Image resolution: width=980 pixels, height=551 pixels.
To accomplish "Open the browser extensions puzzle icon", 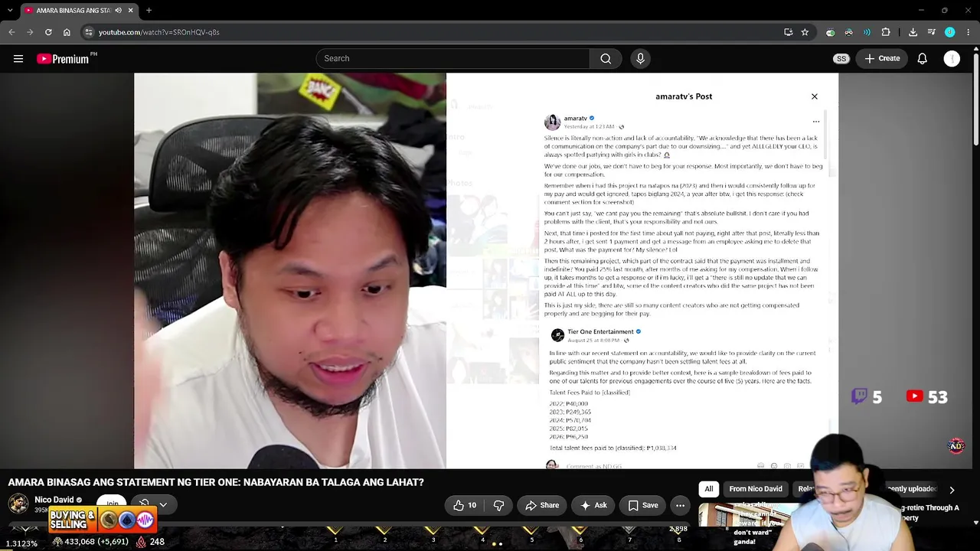I will click(886, 32).
